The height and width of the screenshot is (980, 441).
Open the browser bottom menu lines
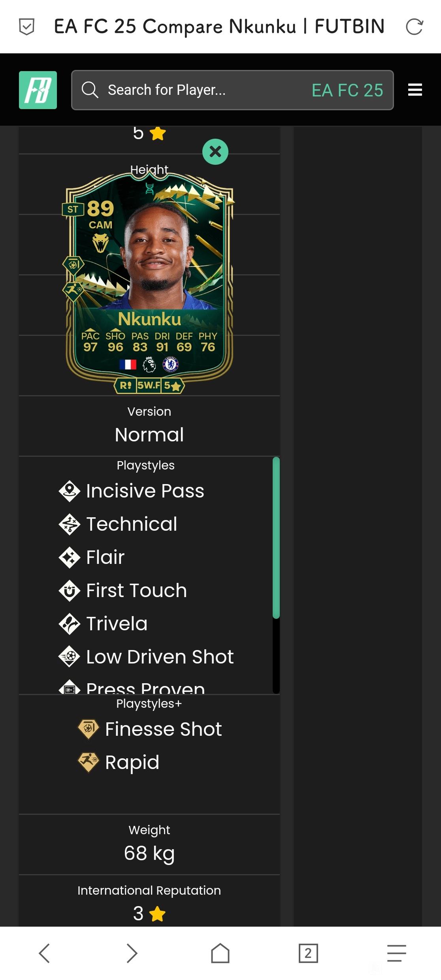point(396,953)
